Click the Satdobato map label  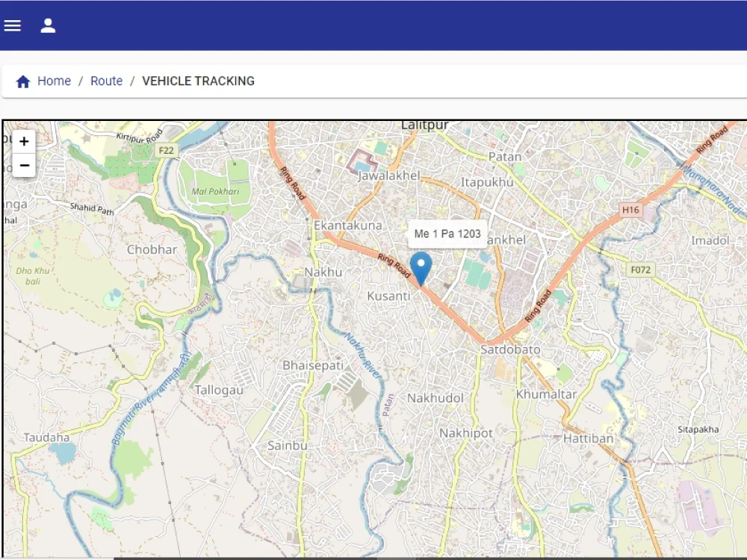510,349
